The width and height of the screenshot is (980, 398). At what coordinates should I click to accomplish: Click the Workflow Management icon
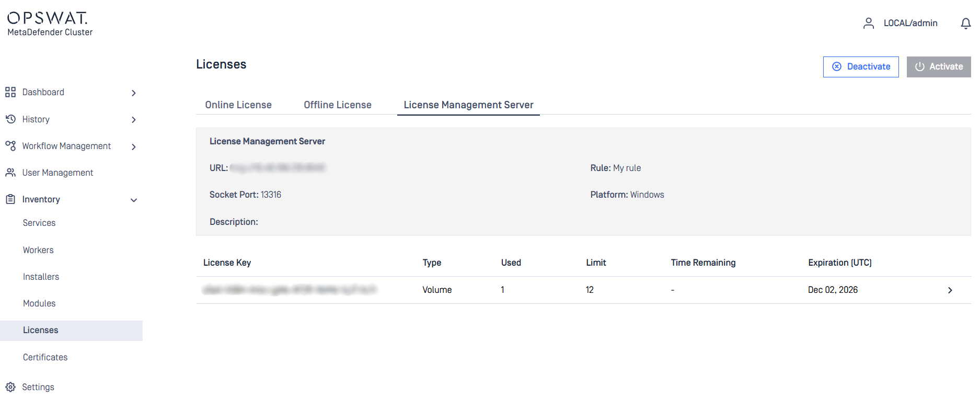tap(10, 146)
